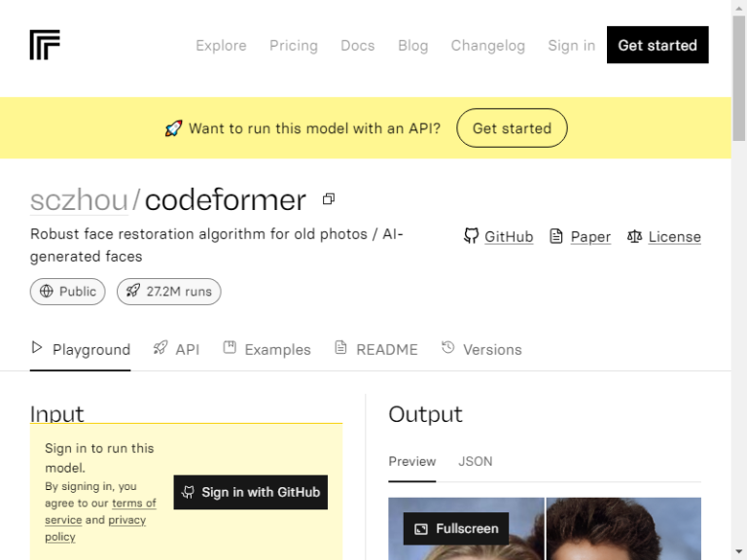Click the expand icon in the Fullscreen button
747x560 pixels.
coord(421,529)
